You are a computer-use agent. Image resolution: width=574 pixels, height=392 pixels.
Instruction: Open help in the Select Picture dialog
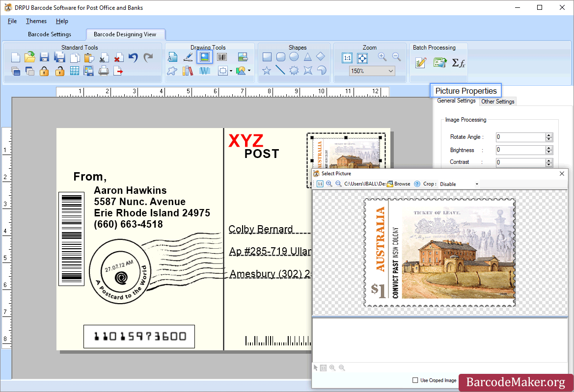pyautogui.click(x=417, y=184)
